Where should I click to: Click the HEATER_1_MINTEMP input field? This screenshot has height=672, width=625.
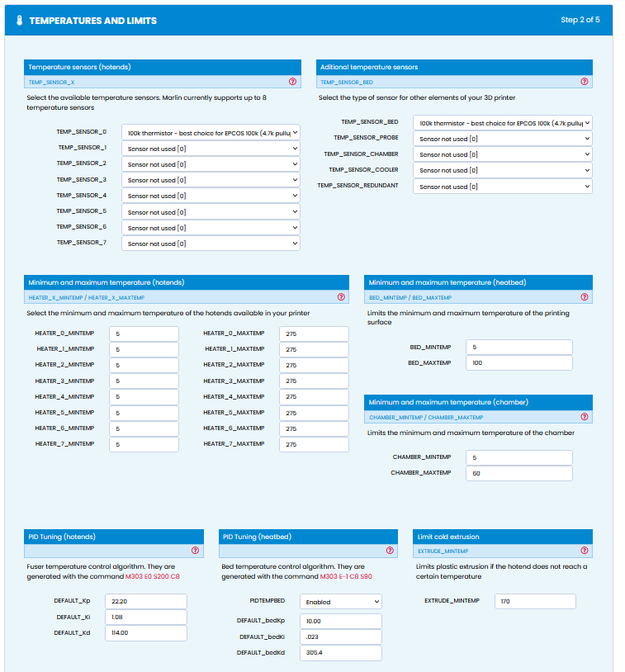(144, 349)
